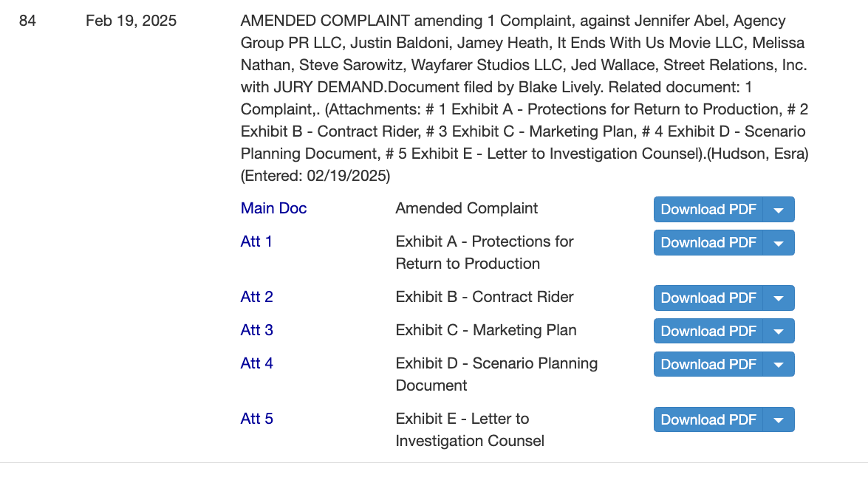Open the Att 3 link
Viewport: 868px width, 480px height.
click(x=256, y=330)
